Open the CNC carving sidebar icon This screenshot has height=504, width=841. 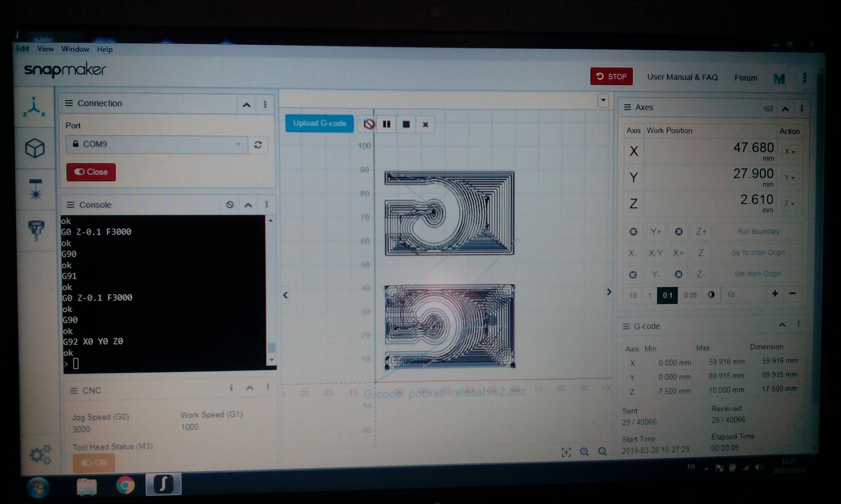[x=36, y=230]
